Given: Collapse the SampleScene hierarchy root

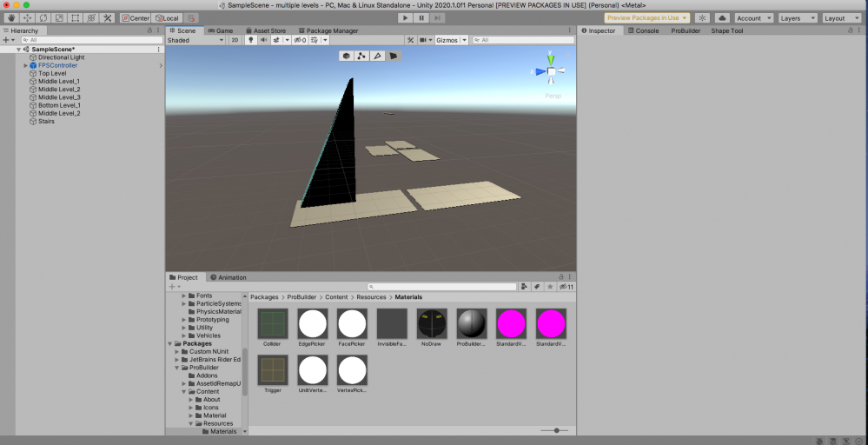Looking at the screenshot, I should coord(19,50).
